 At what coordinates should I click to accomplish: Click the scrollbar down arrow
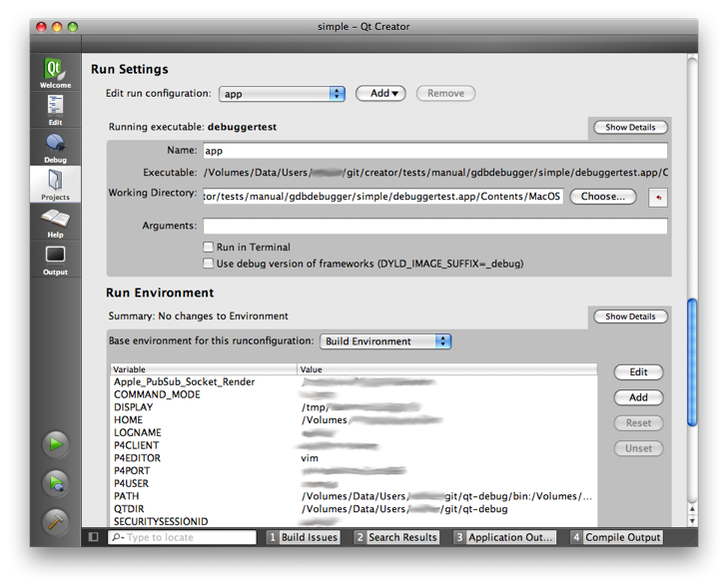pyautogui.click(x=692, y=521)
